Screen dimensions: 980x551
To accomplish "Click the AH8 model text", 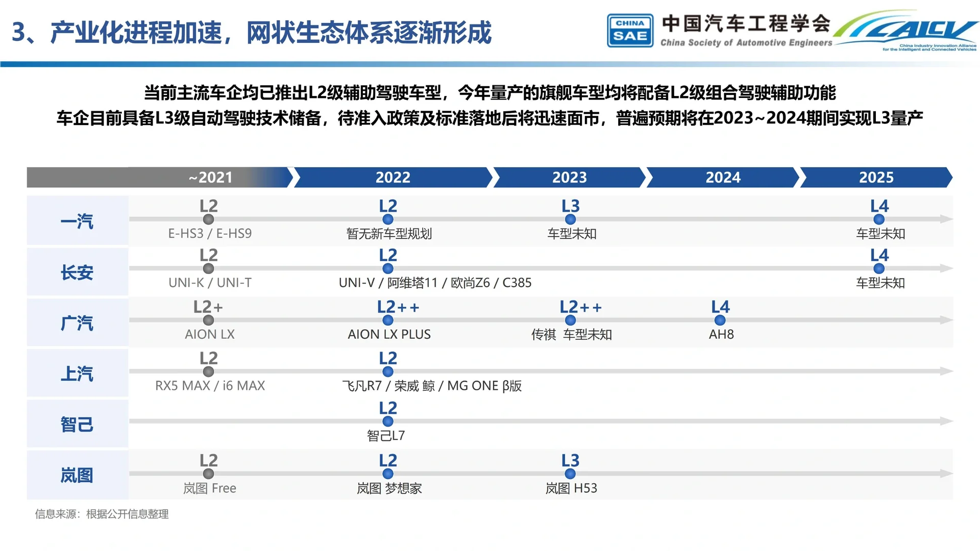I will 721,334.
